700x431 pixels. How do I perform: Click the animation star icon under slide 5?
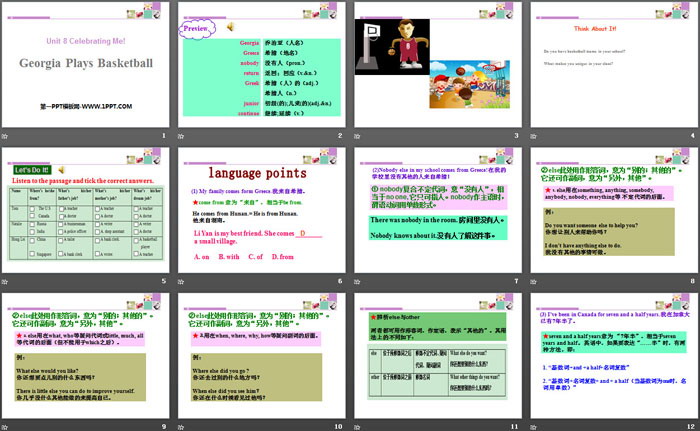(x=5, y=281)
